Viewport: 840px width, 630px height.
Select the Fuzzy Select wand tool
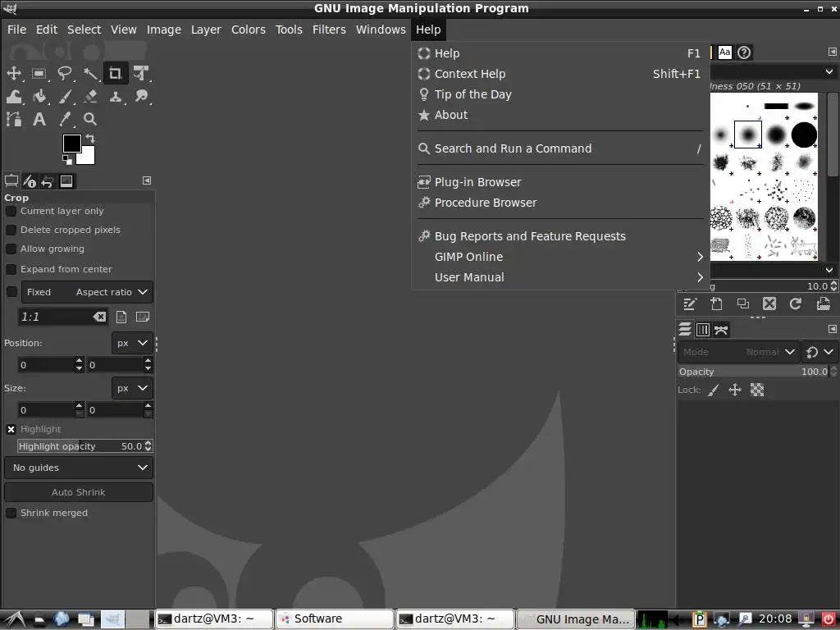[90, 73]
